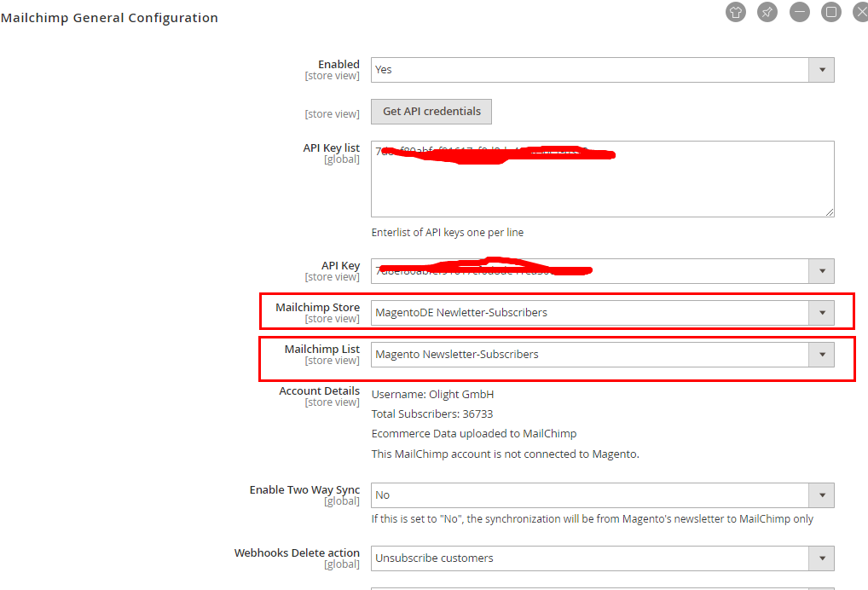Open the API Key dropdown
Viewport: 868px width, 590px height.
click(x=602, y=270)
